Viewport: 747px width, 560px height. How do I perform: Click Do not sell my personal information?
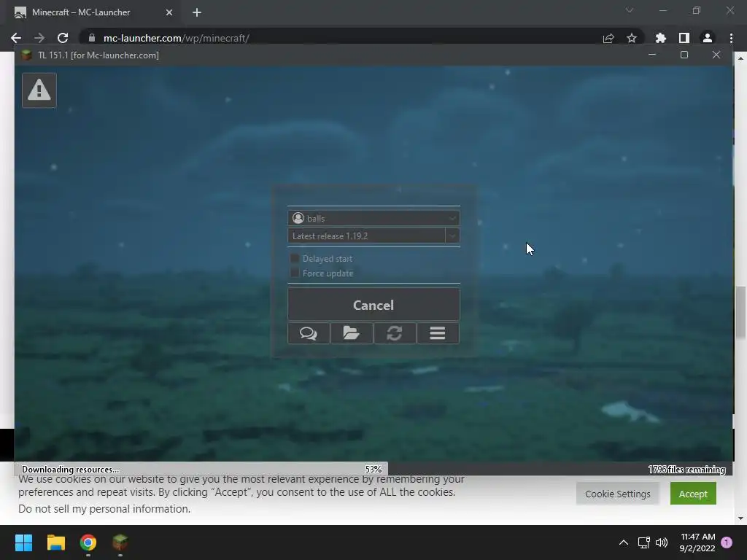(x=104, y=508)
